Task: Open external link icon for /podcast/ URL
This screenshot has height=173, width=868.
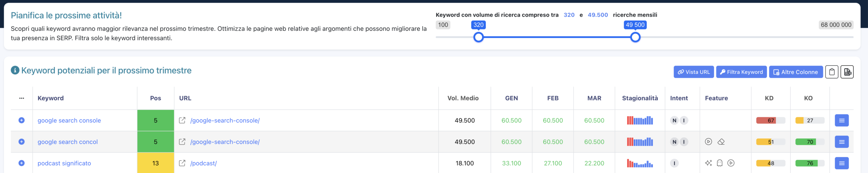Action: point(182,163)
